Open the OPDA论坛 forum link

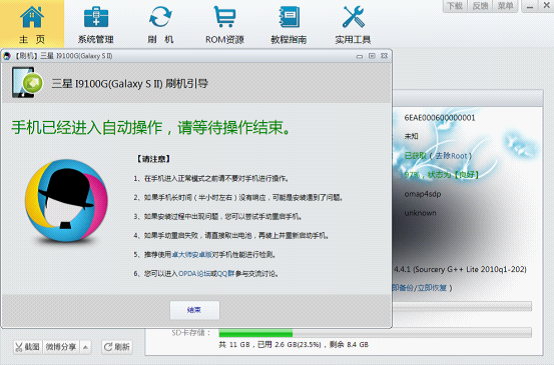pyautogui.click(x=194, y=273)
